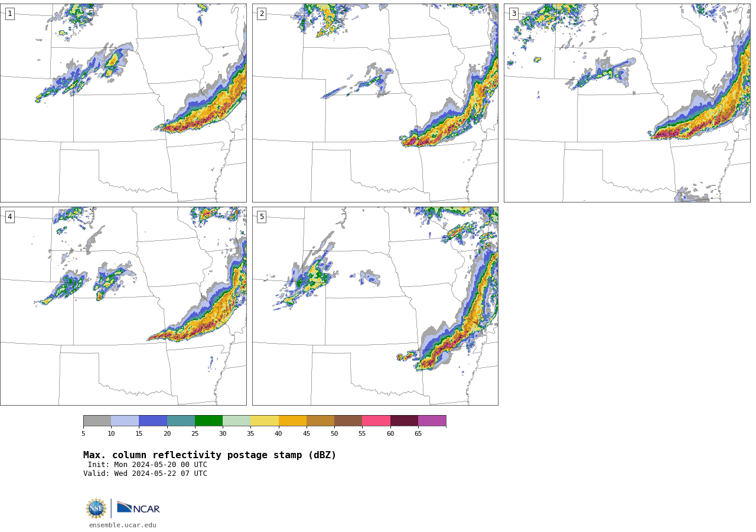Click the number label 1 on first panel
Image resolution: width=756 pixels, height=532 pixels.
9,14
